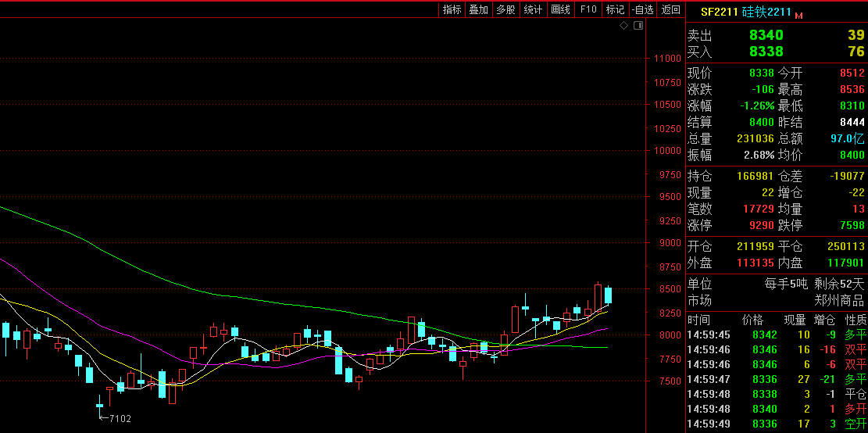Click the 标记 mark button

coord(616,9)
